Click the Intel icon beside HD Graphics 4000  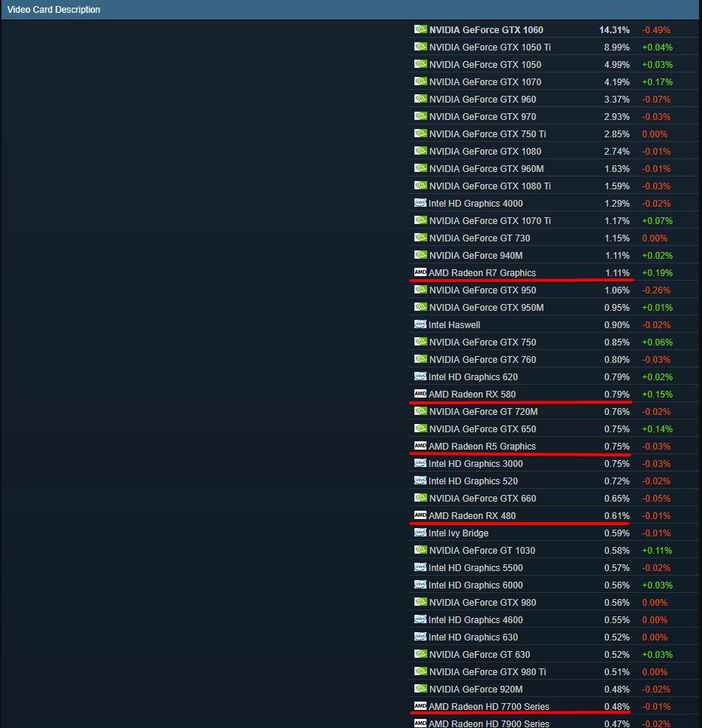(420, 203)
